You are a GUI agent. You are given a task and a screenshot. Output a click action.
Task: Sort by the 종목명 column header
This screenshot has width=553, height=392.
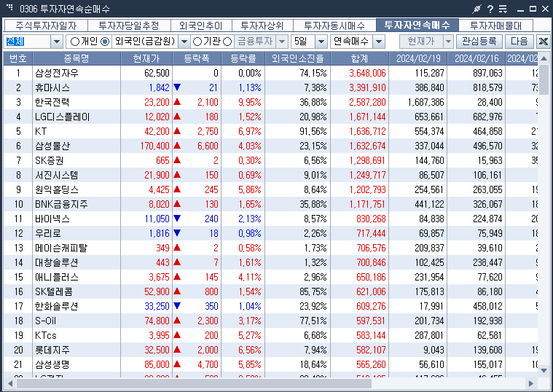77,58
